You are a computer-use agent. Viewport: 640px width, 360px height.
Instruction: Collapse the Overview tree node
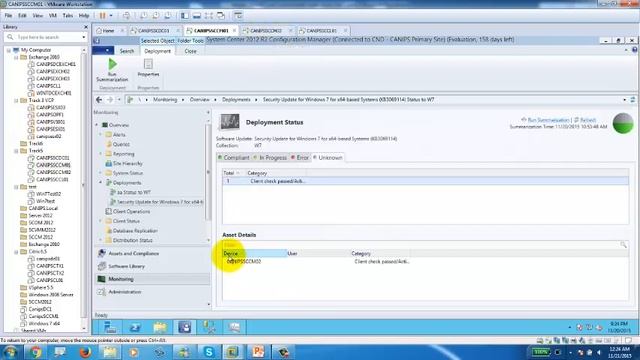(x=97, y=125)
